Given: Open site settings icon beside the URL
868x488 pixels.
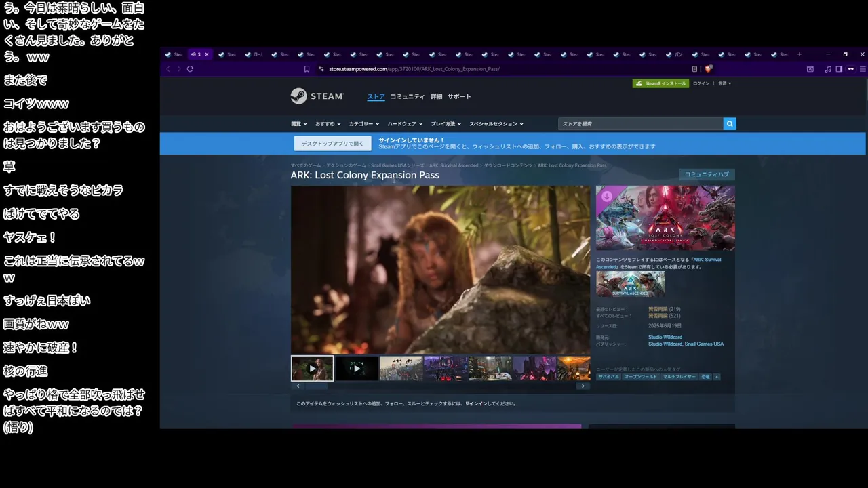Looking at the screenshot, I should (321, 69).
